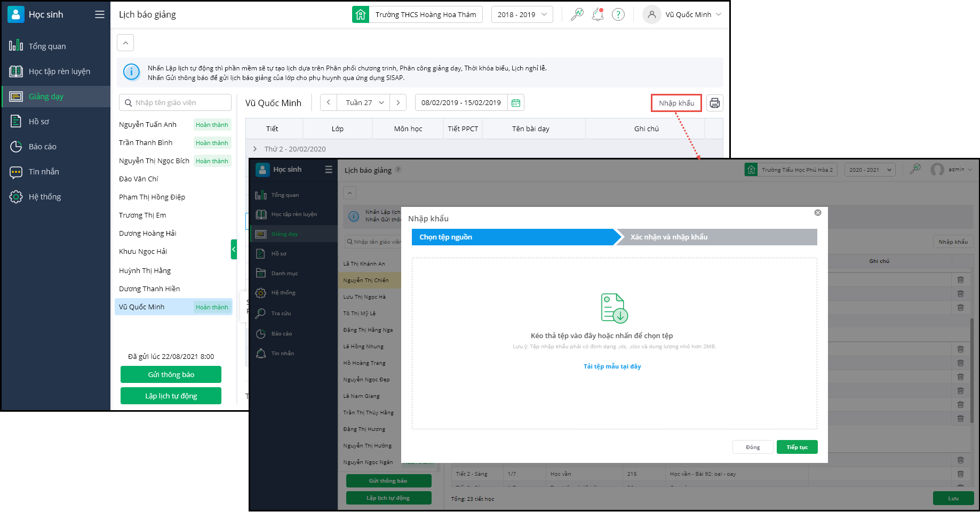Open Danh mục in the front window sidebar

click(293, 273)
